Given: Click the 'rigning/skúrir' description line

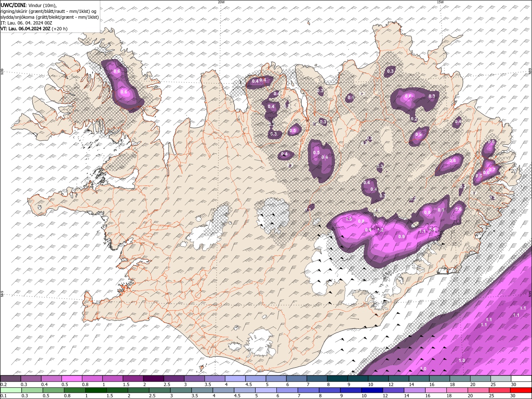Looking at the screenshot, I should 49,11.
